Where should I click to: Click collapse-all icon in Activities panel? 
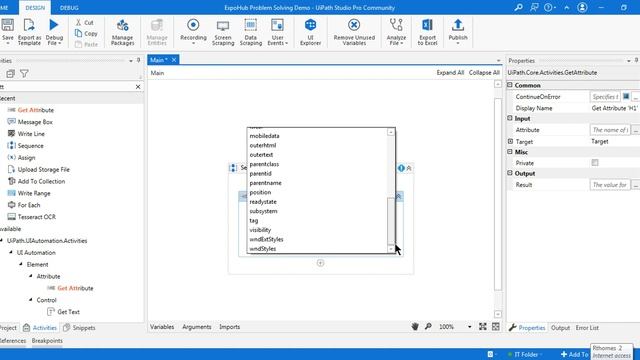click(10, 73)
